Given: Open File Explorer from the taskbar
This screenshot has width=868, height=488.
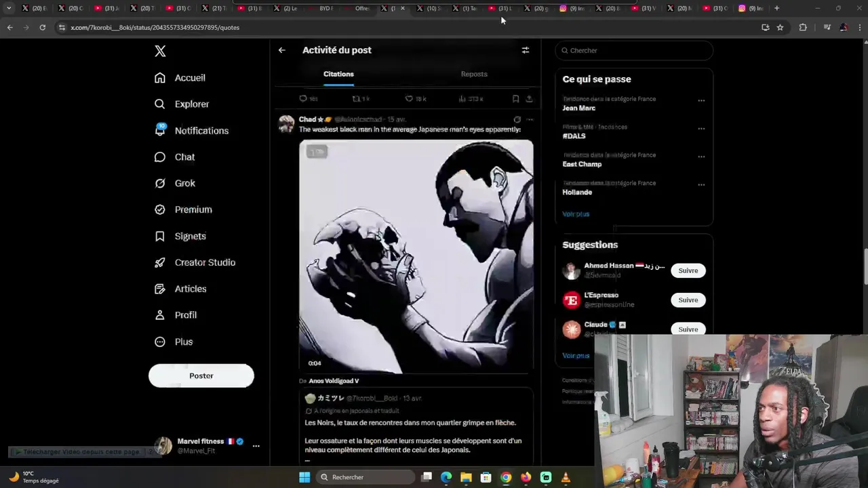Looking at the screenshot, I should pos(466,478).
